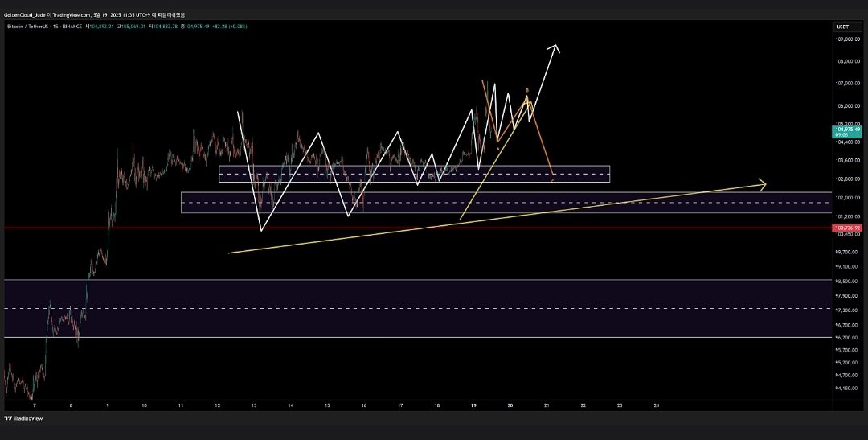Click date label 7 on time axis
The image size is (868, 440).
click(35, 405)
